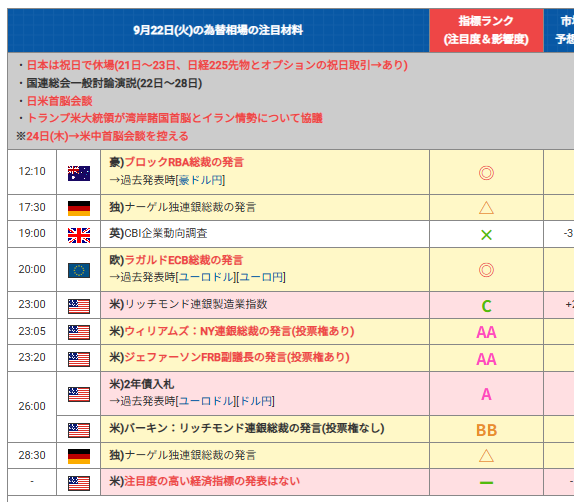Click the 23:00 time cell
574x502 pixels.
[32, 304]
